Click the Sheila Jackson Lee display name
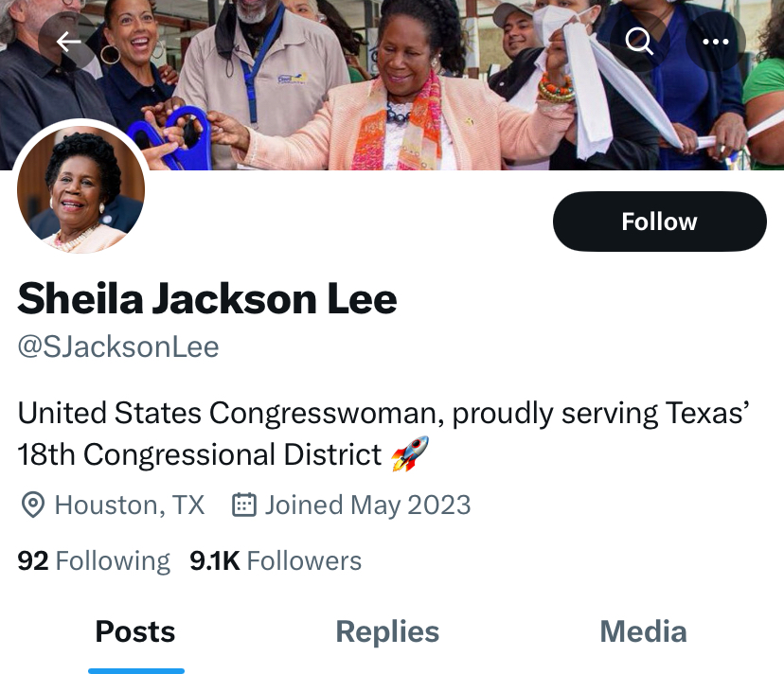The height and width of the screenshot is (674, 784). (207, 299)
